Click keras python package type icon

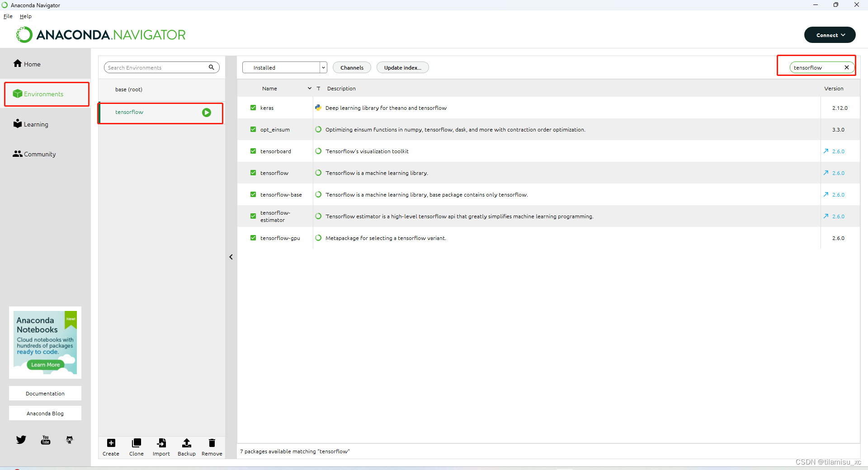point(318,108)
